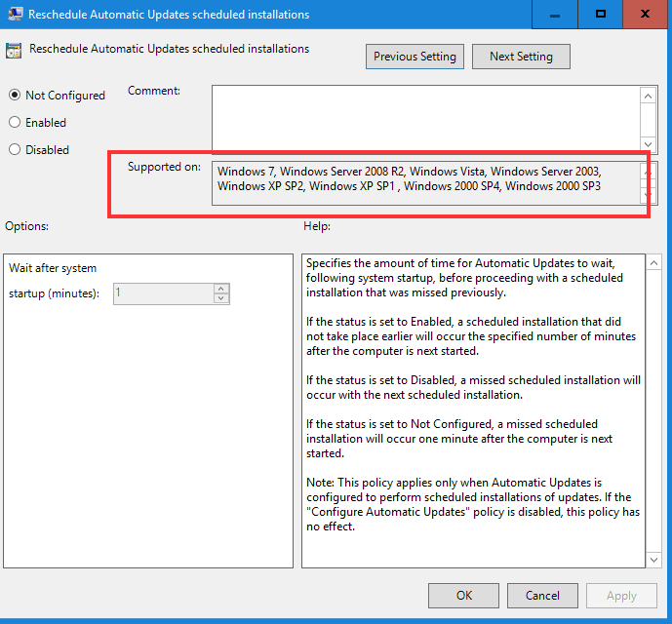Viewport: 672px width, 624px height.
Task: Maximize the policy dialog window
Action: 601,15
